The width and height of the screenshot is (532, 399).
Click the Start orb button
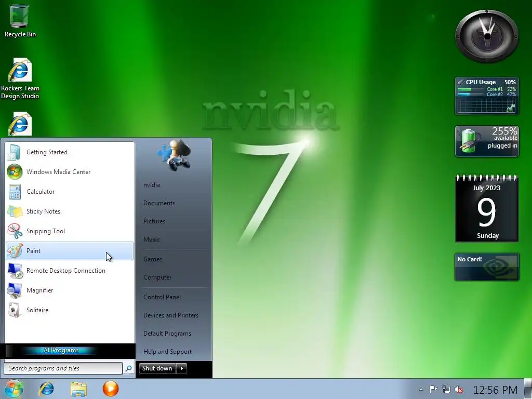click(14, 389)
